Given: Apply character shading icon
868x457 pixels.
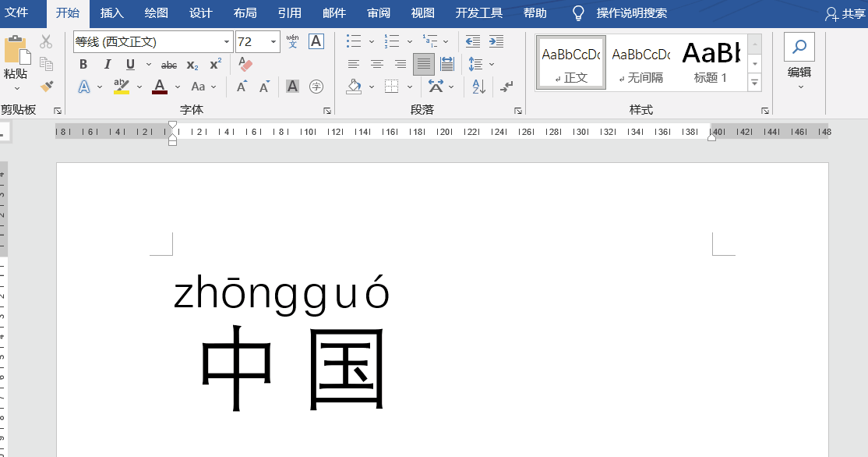Looking at the screenshot, I should (292, 87).
